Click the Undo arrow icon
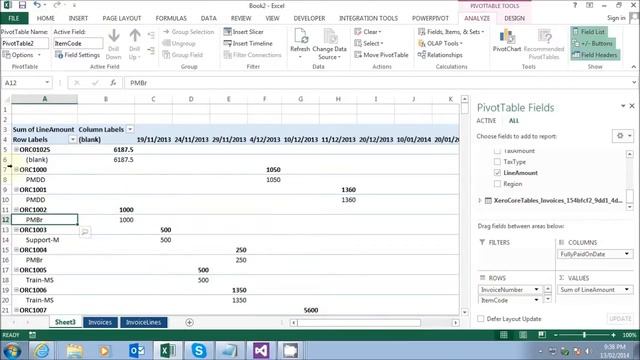Screen dimensions: 640x360 coord(37,5)
